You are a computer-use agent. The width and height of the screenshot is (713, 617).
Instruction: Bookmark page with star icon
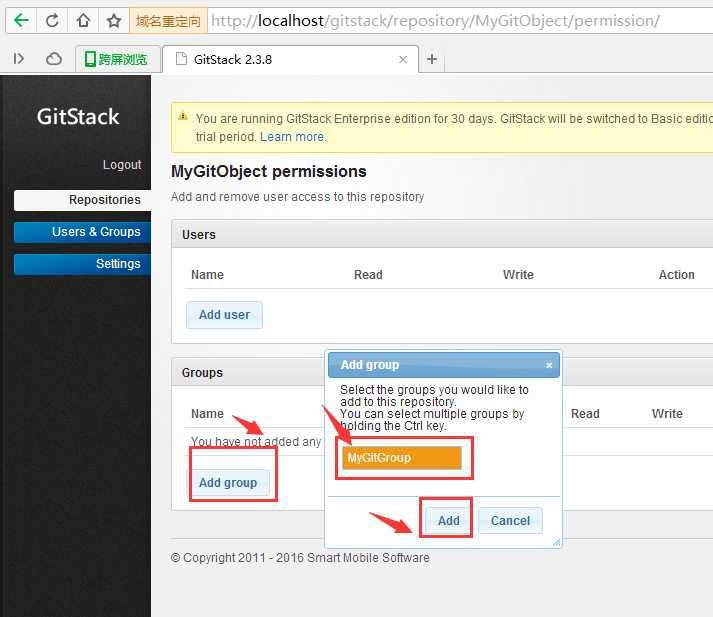tap(114, 20)
